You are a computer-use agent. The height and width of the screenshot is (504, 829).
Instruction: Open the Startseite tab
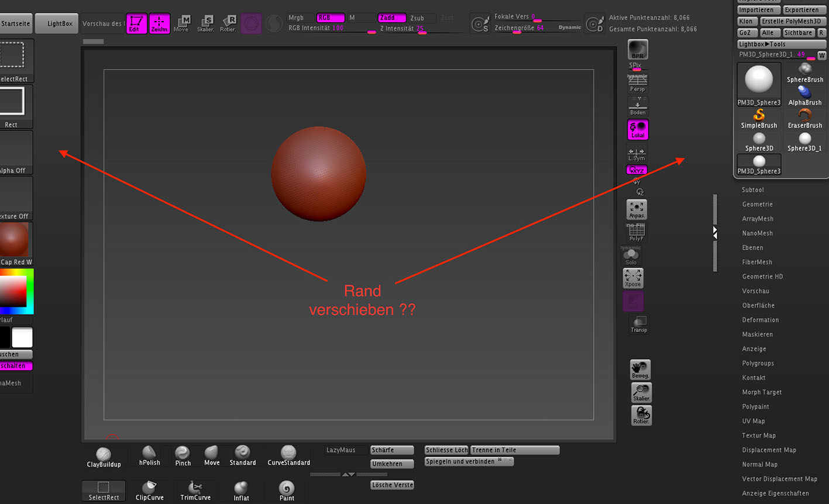pyautogui.click(x=16, y=24)
